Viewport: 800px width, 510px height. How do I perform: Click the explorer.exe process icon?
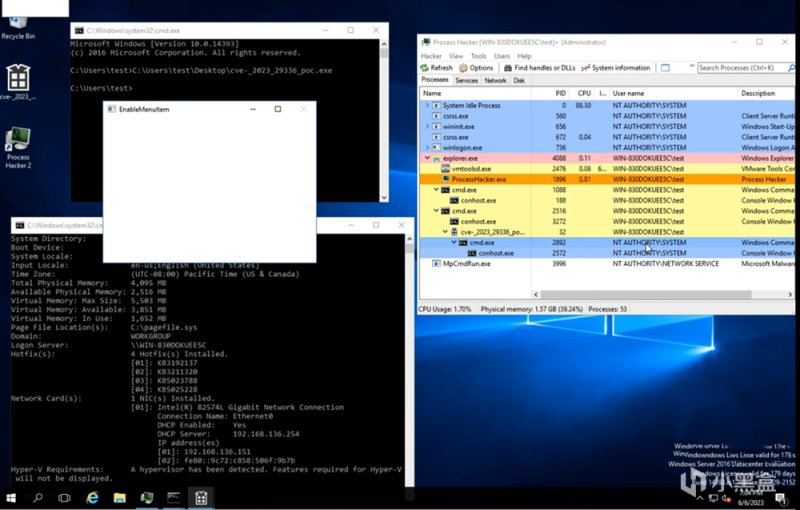click(x=436, y=159)
